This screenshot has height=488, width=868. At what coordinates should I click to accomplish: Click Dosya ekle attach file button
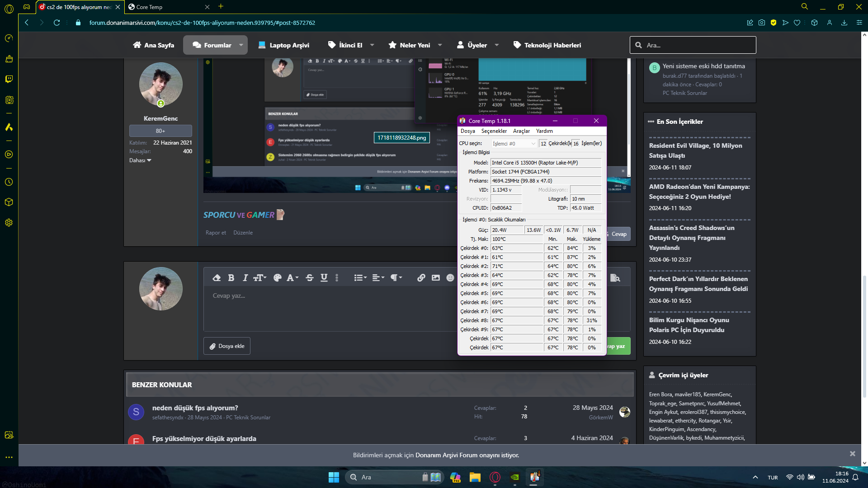click(227, 346)
